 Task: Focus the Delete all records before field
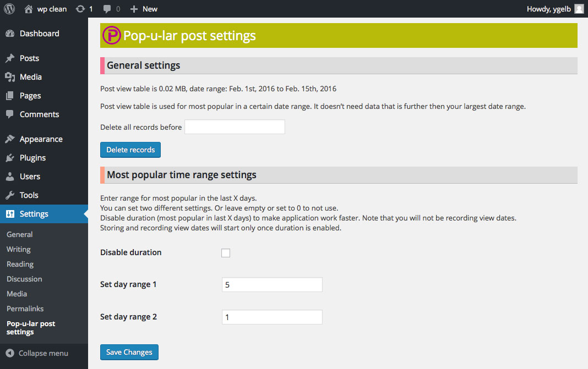(235, 127)
